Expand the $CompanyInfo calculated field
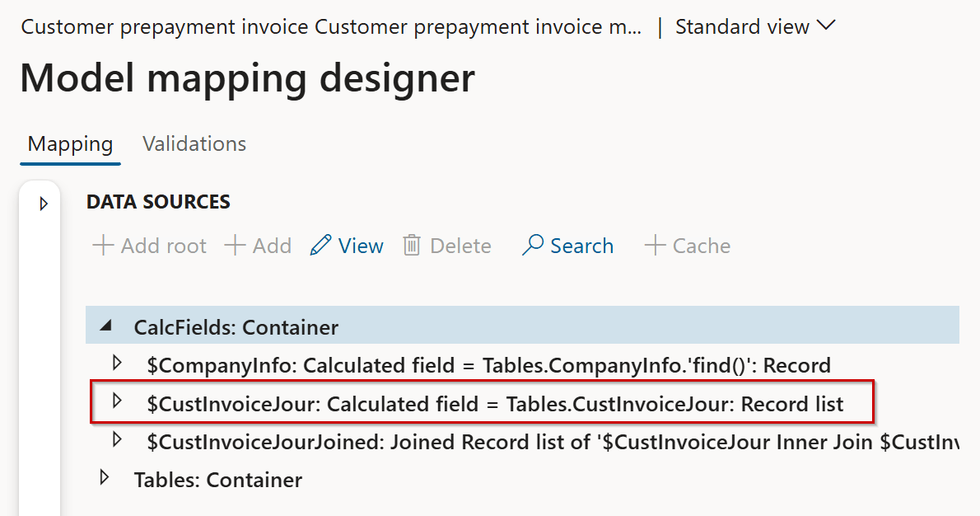 pos(117,363)
